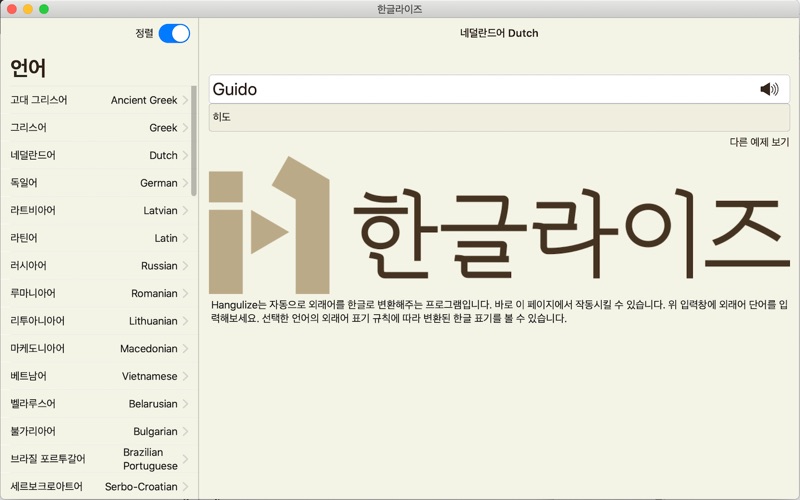Choose Brazilian Portuguese language row

coord(99,459)
